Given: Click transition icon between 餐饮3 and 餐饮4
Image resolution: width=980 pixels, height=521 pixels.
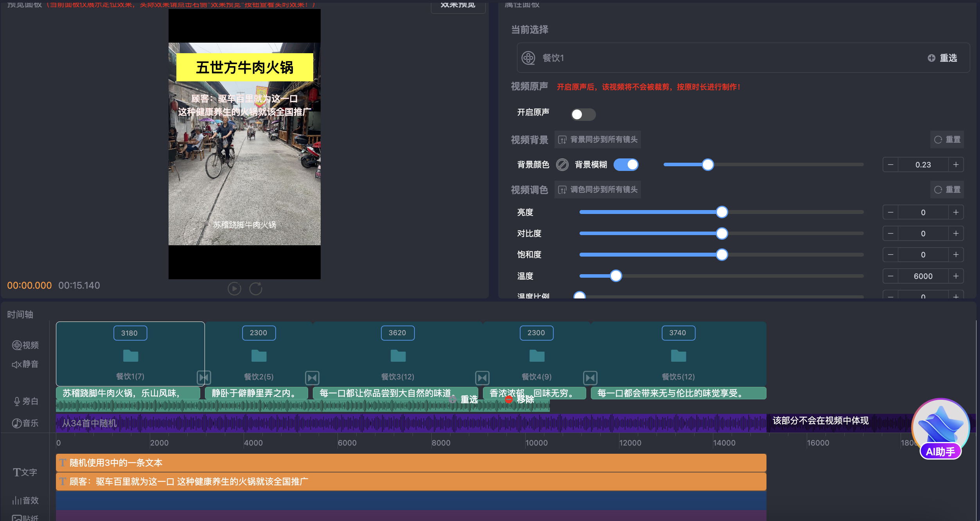Looking at the screenshot, I should [x=482, y=377].
